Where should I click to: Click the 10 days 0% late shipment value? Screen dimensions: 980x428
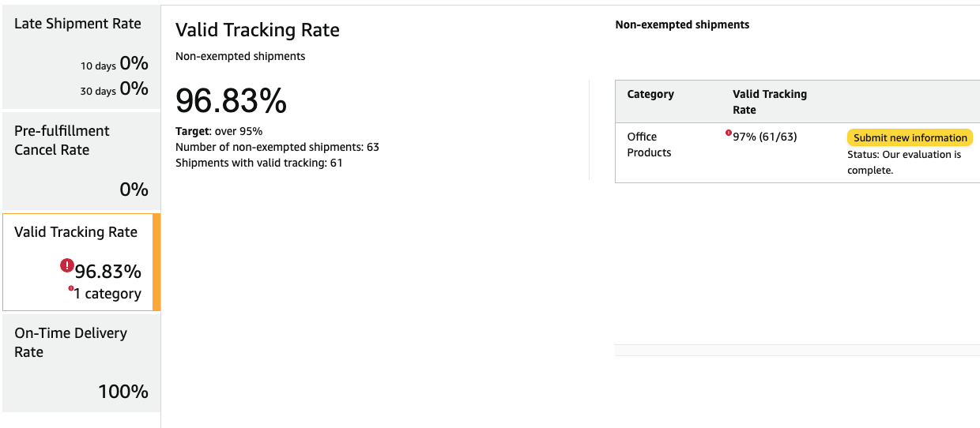[x=115, y=64]
